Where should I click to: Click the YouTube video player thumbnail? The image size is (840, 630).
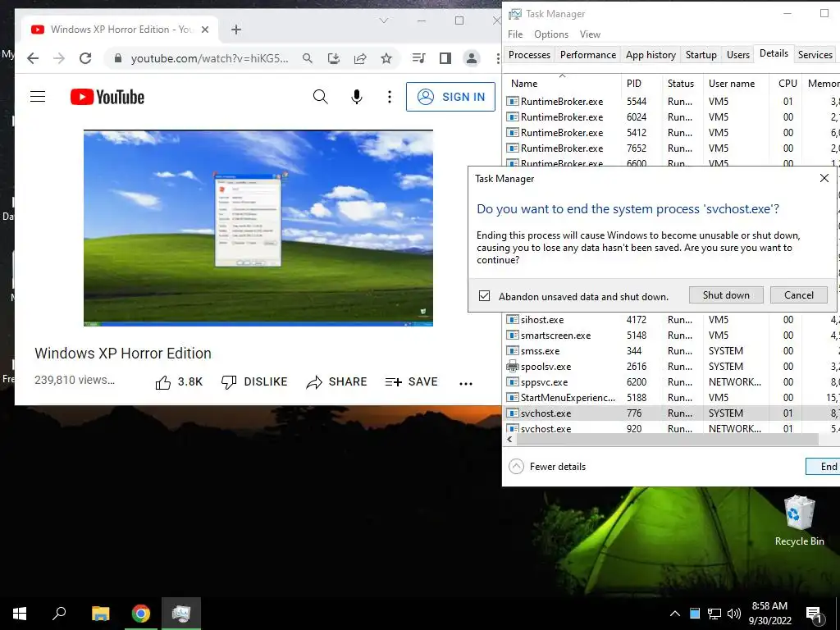click(x=258, y=228)
